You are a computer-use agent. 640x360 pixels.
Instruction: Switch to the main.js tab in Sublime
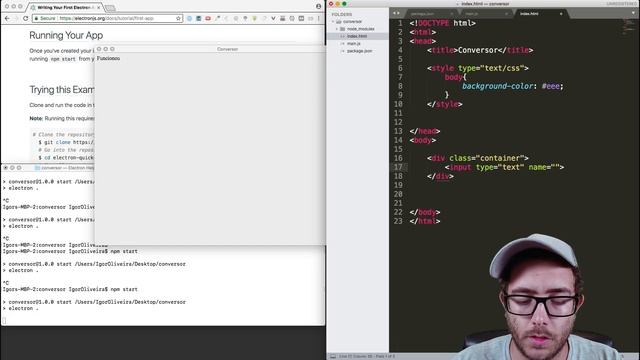click(472, 13)
